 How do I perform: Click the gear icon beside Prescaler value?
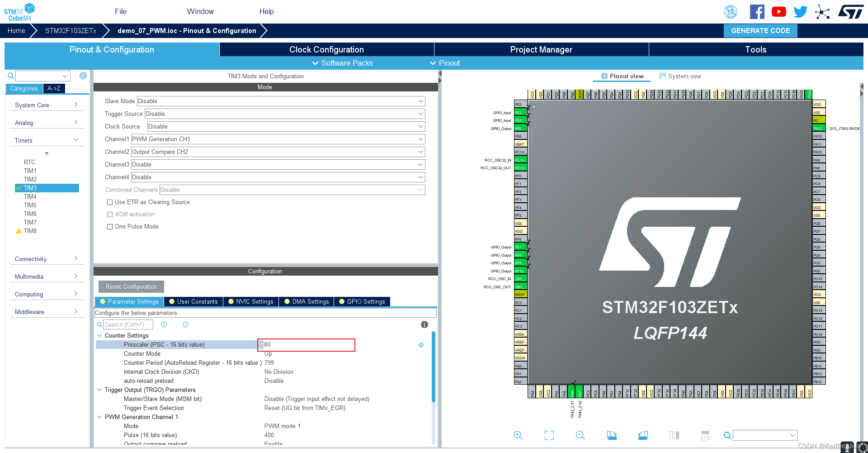coord(421,345)
